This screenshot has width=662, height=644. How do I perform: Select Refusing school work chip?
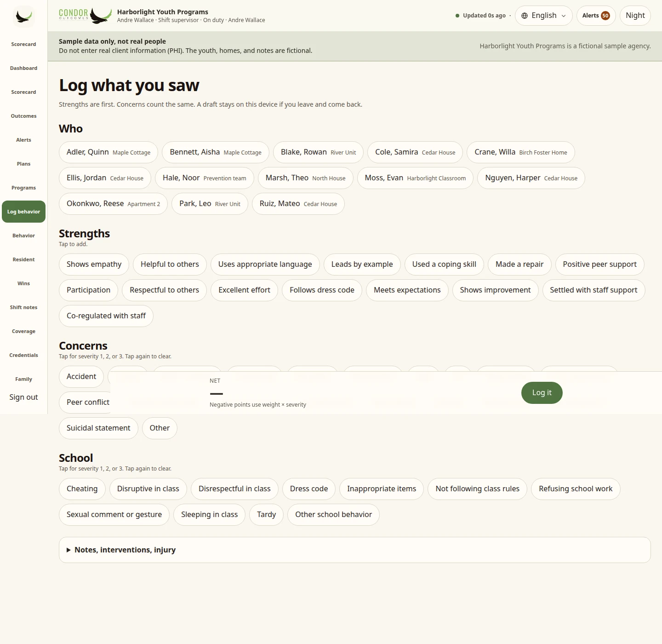576,489
